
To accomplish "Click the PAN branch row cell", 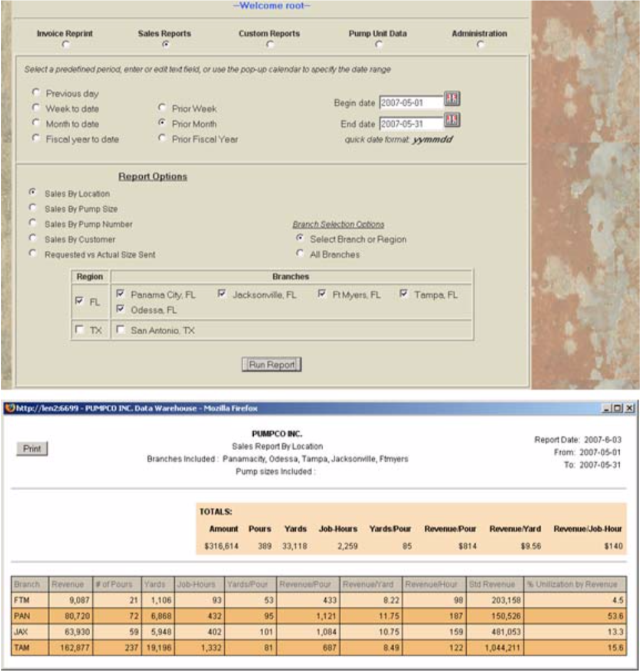I will (x=30, y=616).
